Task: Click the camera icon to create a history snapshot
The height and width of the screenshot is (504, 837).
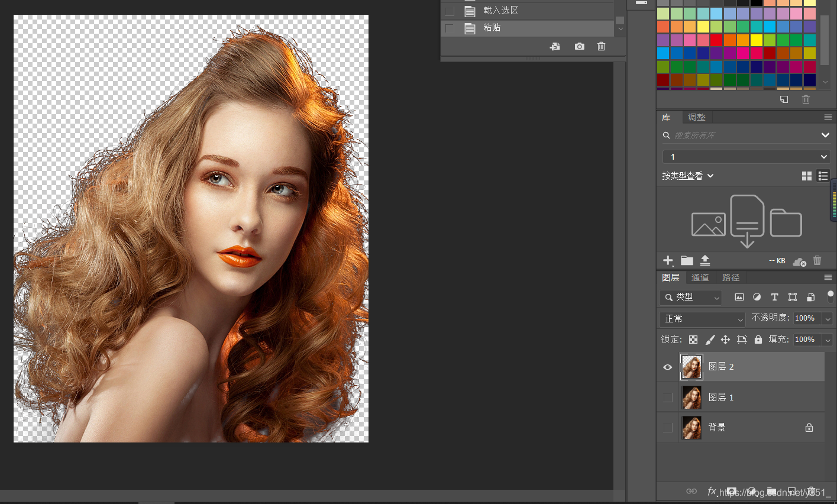Action: click(579, 46)
